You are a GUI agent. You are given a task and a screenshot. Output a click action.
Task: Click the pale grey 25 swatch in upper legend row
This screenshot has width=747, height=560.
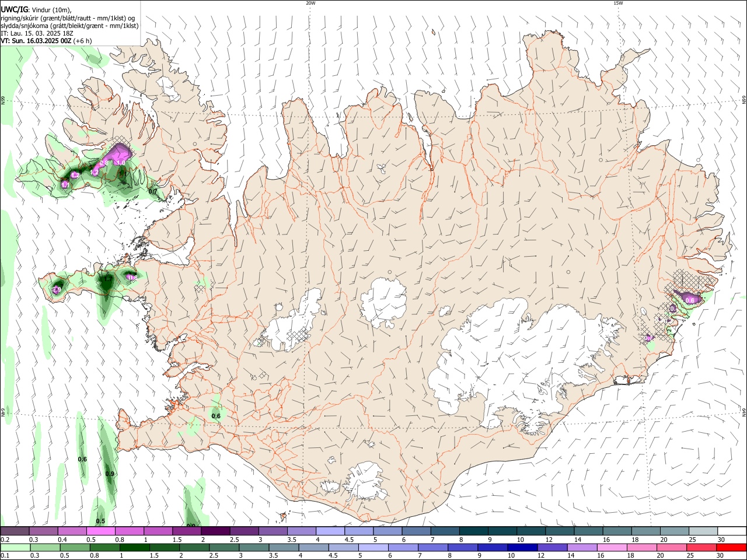point(703,531)
